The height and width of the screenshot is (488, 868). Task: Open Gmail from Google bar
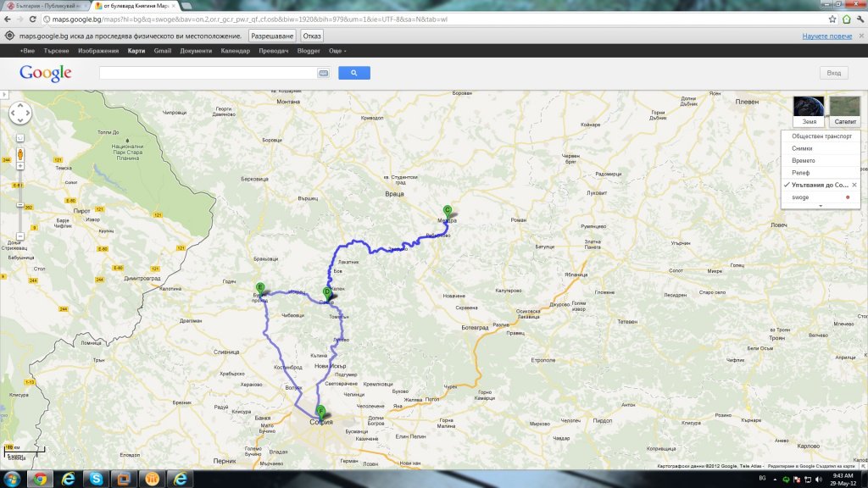click(x=162, y=51)
